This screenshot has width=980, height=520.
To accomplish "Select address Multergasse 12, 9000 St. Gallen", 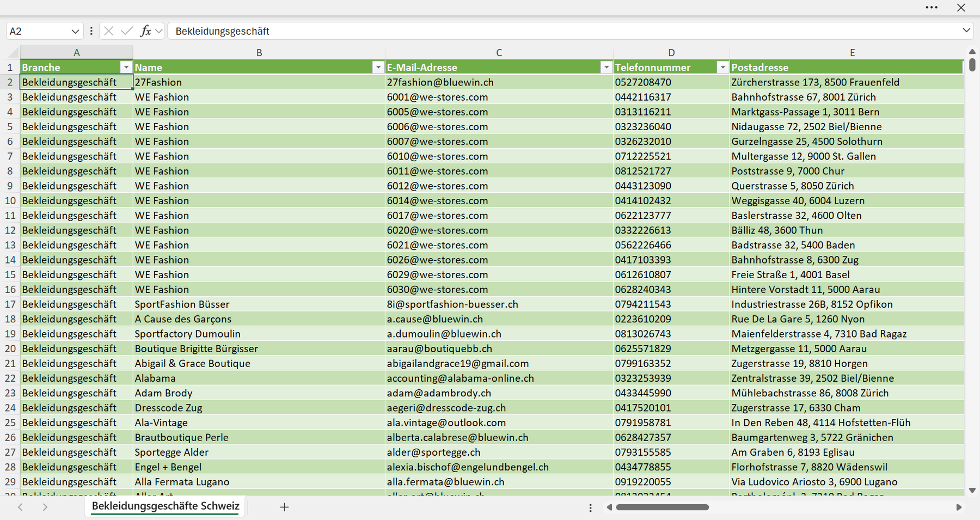I will point(847,156).
